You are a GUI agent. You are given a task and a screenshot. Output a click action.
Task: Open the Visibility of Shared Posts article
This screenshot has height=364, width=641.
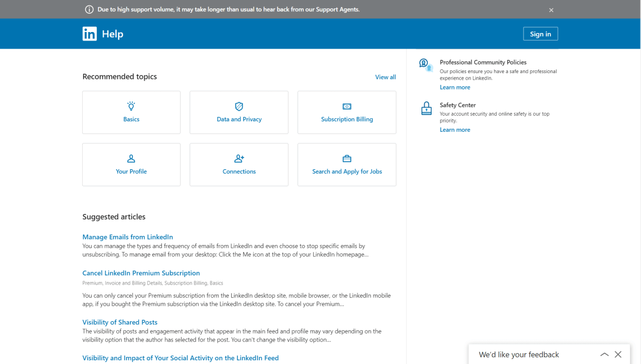(120, 322)
